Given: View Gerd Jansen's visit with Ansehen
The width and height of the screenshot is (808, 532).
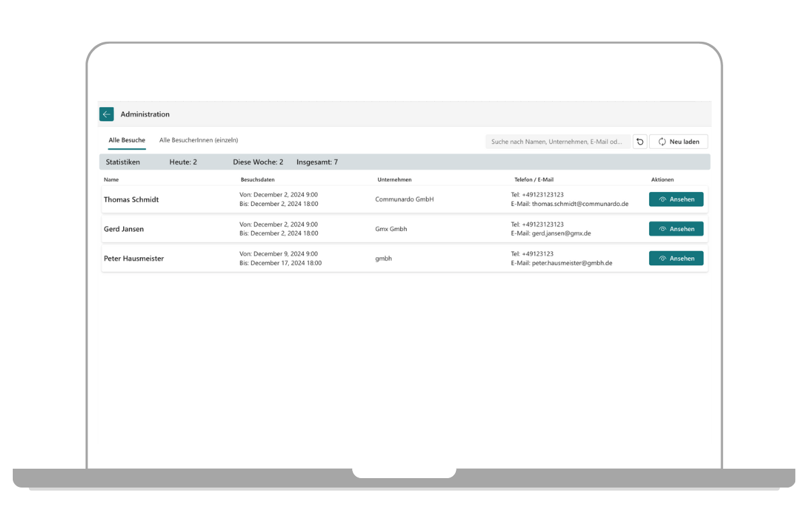Looking at the screenshot, I should tap(676, 229).
